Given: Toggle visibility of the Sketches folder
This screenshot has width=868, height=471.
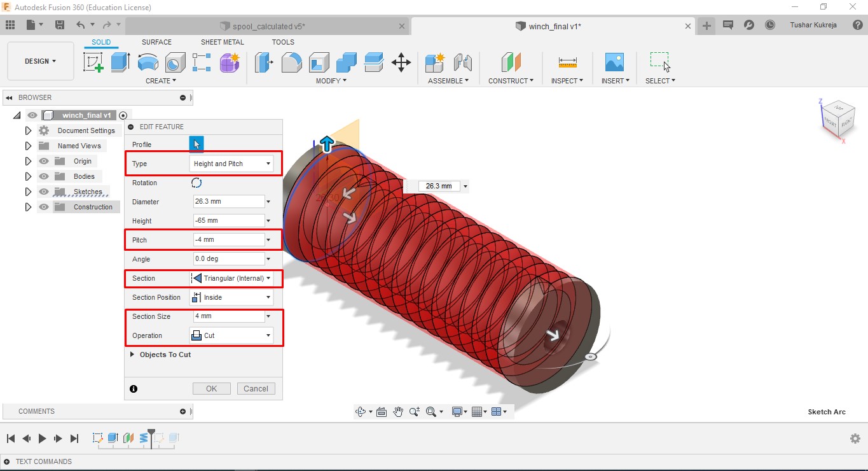Looking at the screenshot, I should tap(44, 192).
